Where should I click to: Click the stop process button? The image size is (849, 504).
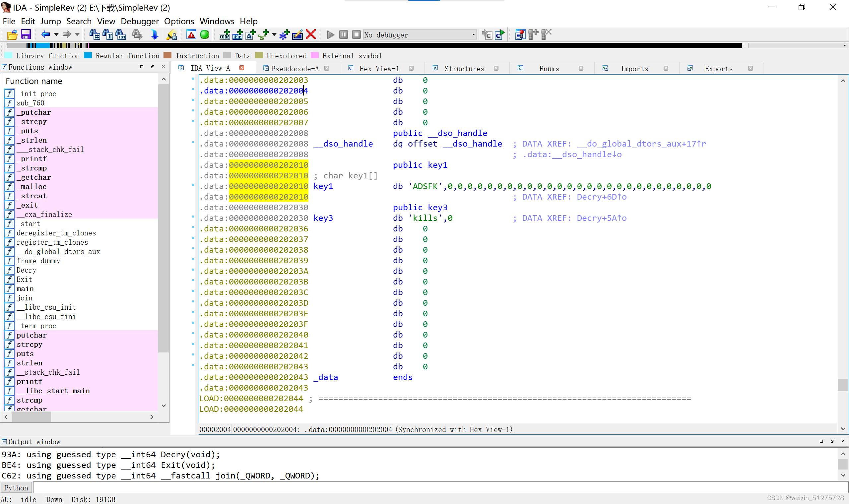[x=356, y=34]
